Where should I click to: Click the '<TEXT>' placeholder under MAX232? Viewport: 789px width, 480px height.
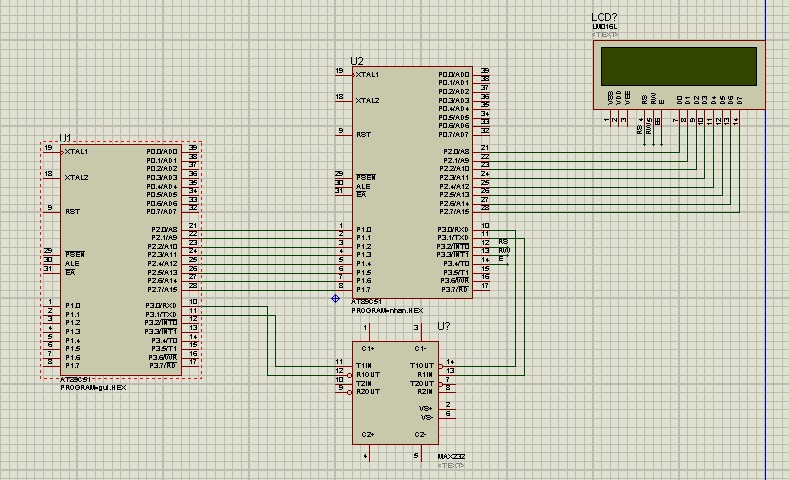[451, 465]
